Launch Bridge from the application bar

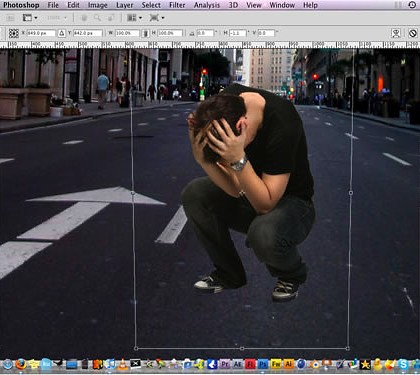(11, 18)
